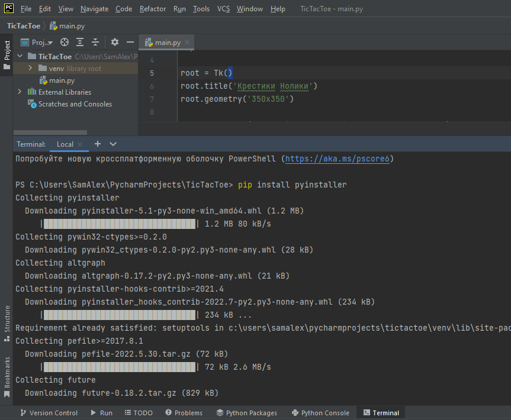Toggle the Structure tool window button

tap(7, 323)
